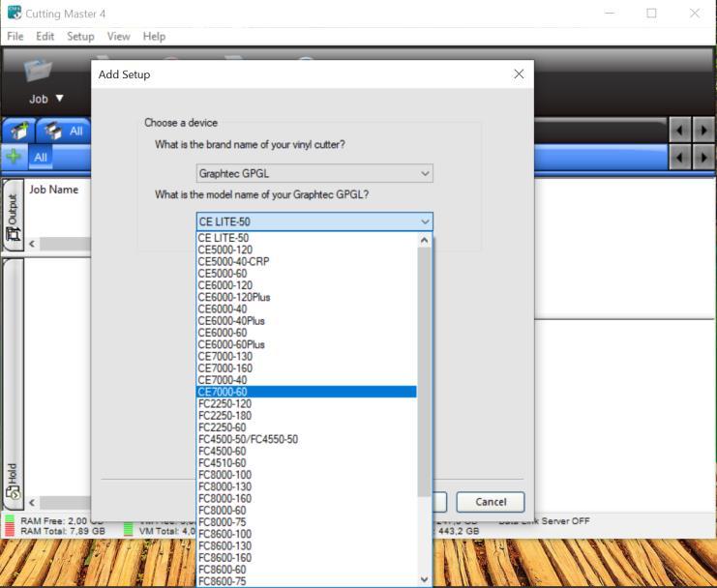
Task: Open the Graphtec GPGL brand dropdown
Action: tap(314, 173)
